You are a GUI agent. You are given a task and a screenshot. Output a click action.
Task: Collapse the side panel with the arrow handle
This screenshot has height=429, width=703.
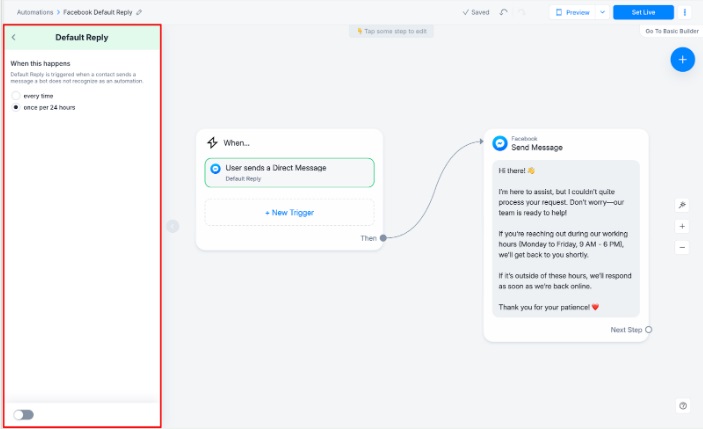click(172, 226)
